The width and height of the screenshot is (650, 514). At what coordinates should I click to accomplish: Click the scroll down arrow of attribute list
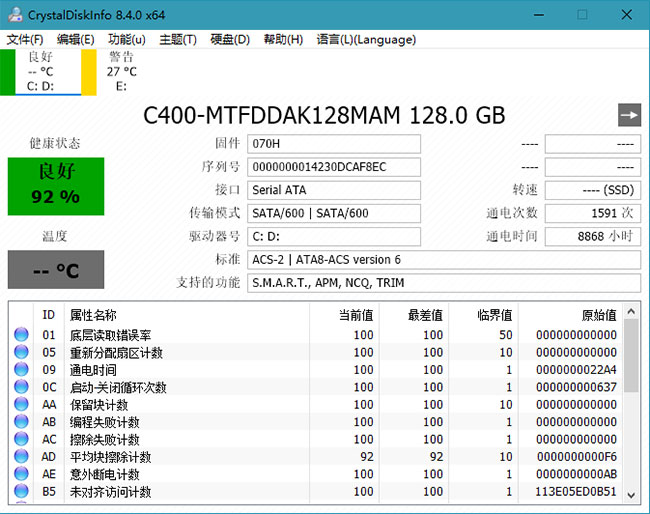(631, 495)
